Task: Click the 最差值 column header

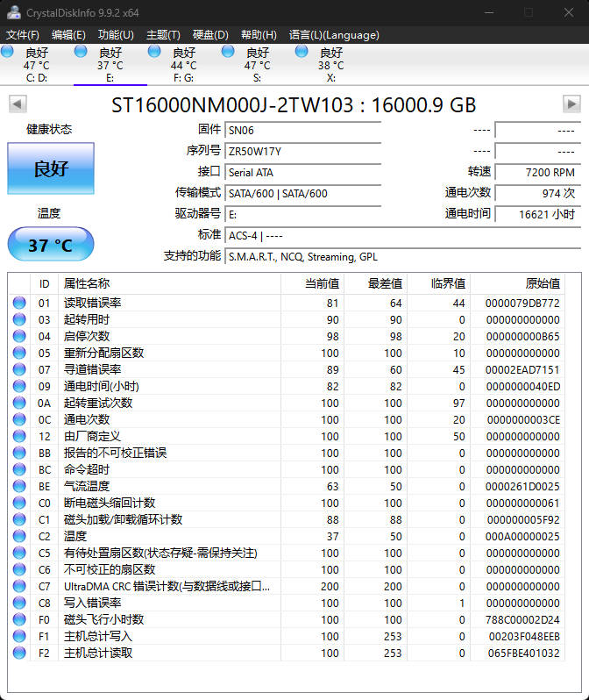Action: pos(376,284)
